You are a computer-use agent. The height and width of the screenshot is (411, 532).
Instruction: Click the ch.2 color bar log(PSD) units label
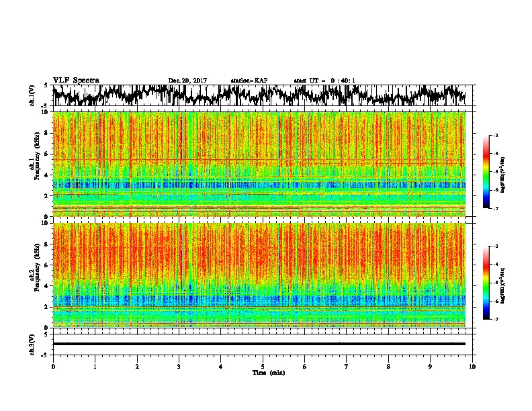[503, 285]
